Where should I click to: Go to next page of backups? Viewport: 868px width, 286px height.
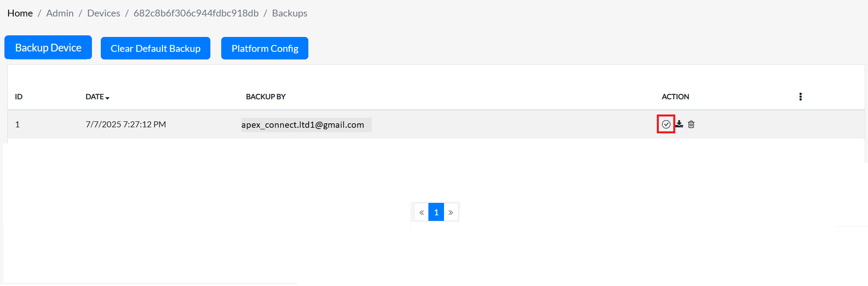coord(451,212)
